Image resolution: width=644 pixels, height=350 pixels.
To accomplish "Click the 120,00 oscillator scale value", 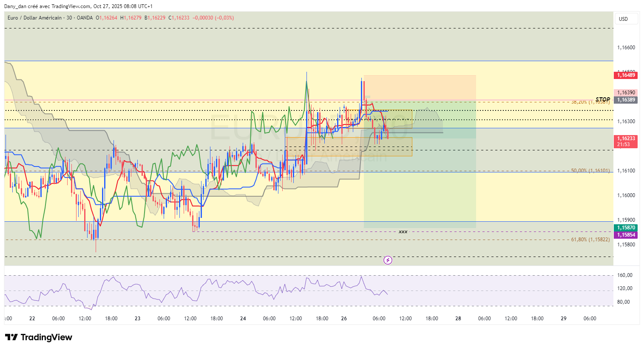I will pyautogui.click(x=625, y=288).
